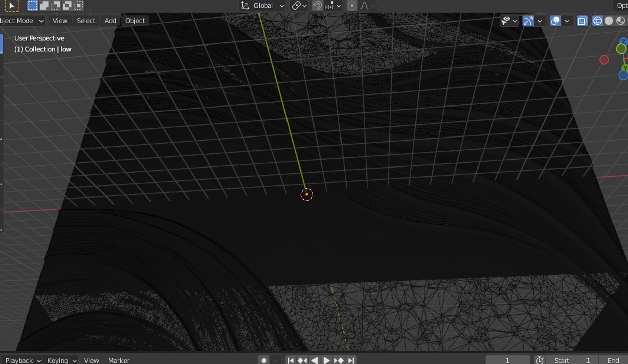628x364 pixels.
Task: Expand the pivot point dropdown
Action: 299,6
